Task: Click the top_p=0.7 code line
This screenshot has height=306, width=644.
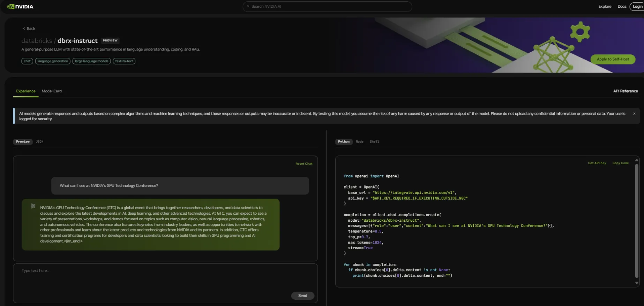Action: [359, 237]
